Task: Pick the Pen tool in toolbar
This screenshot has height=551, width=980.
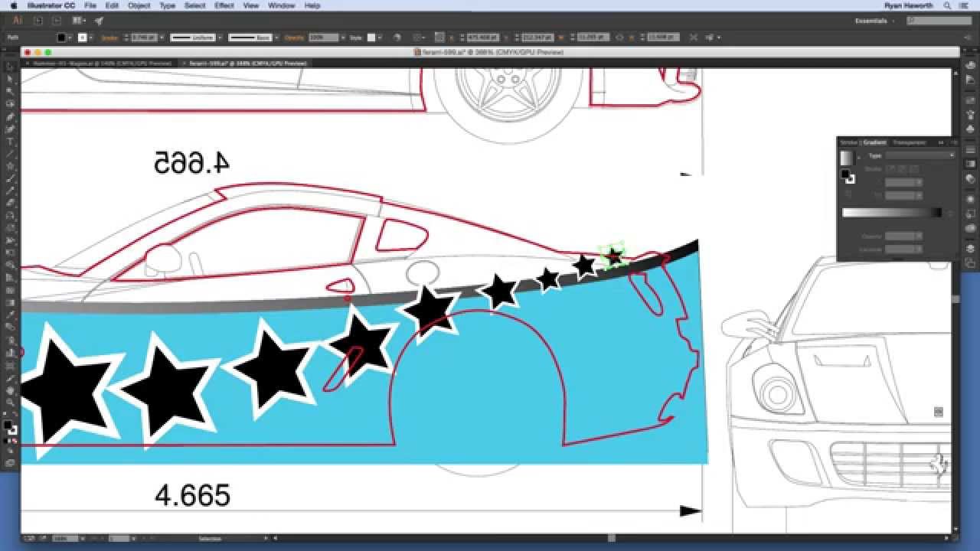Action: tap(10, 116)
